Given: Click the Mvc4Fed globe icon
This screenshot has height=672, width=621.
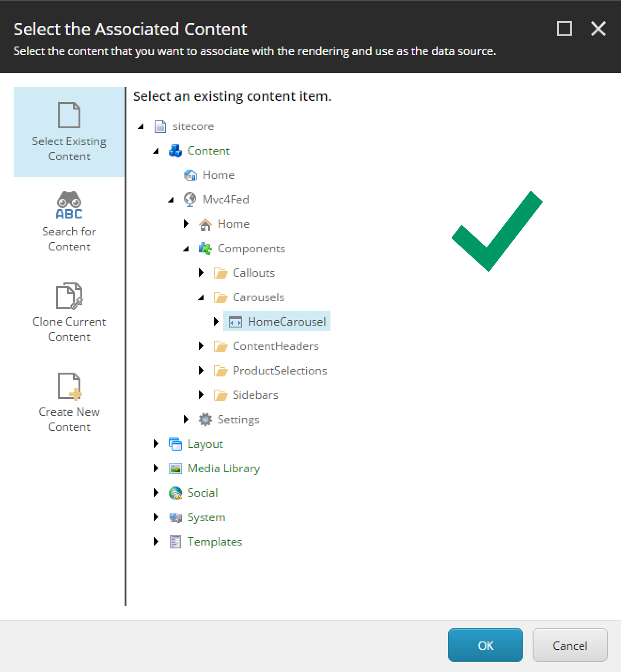Looking at the screenshot, I should point(190,199).
